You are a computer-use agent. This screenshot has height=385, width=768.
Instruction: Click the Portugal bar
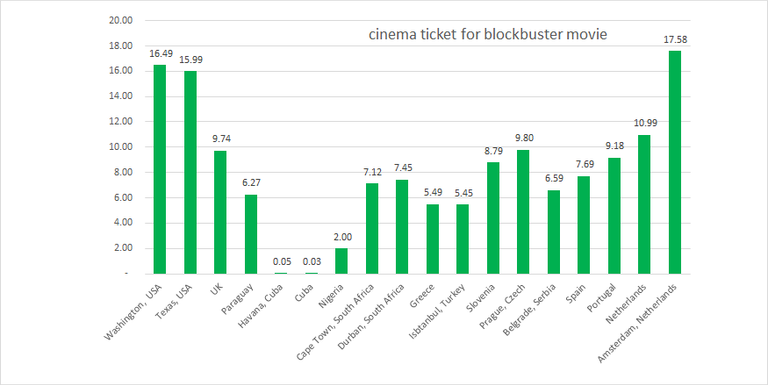click(614, 216)
